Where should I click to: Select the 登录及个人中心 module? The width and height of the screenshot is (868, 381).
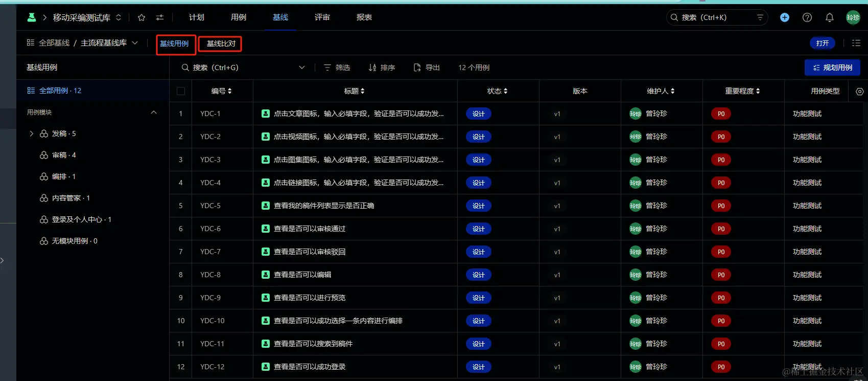tap(81, 219)
